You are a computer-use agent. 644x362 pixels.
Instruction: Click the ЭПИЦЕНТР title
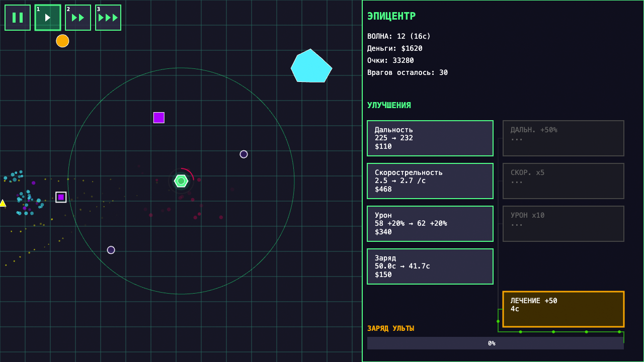point(391,16)
